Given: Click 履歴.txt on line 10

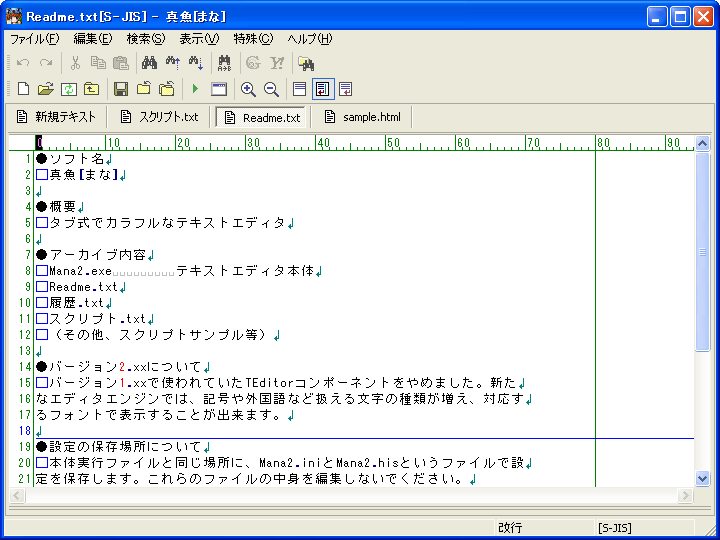Looking at the screenshot, I should pyautogui.click(x=77, y=303).
